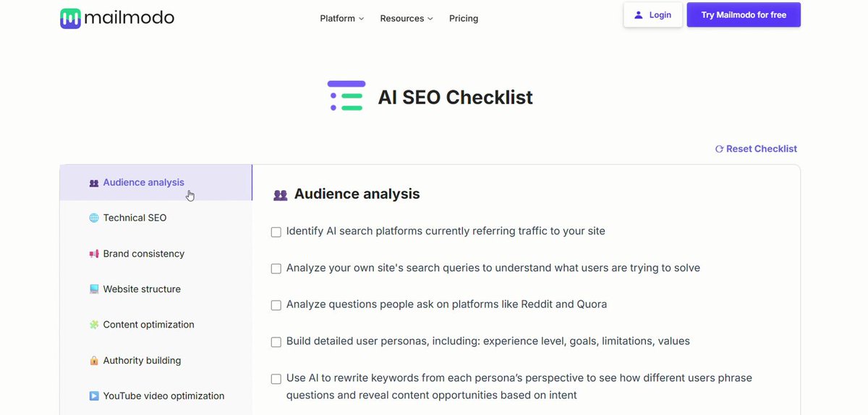Image resolution: width=868 pixels, height=415 pixels.
Task: Click the Login button
Action: (653, 14)
